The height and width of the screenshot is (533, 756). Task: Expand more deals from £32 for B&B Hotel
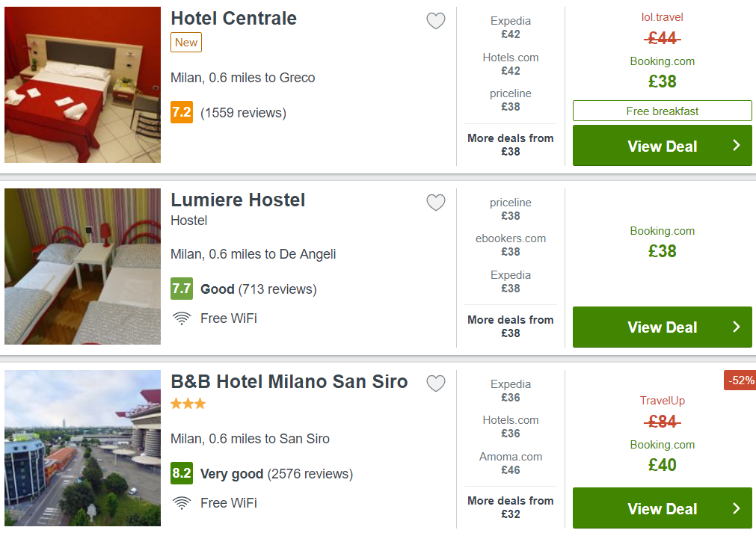(x=511, y=508)
